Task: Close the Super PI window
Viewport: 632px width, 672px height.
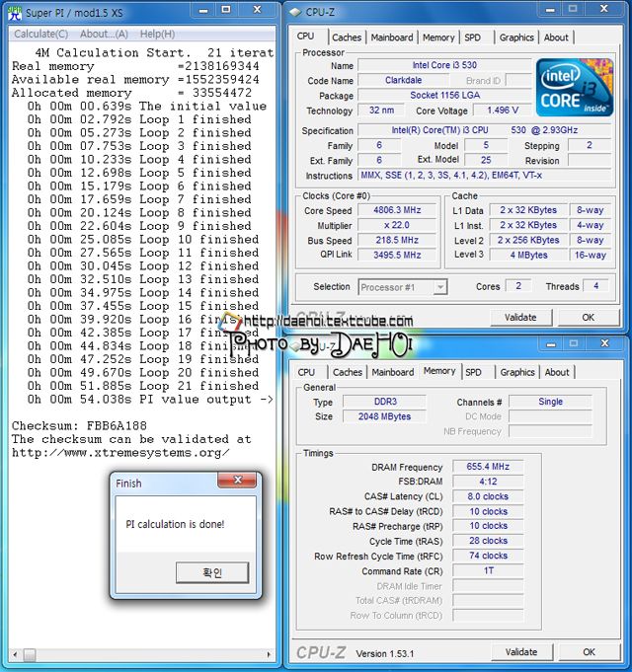Action: pos(257,10)
